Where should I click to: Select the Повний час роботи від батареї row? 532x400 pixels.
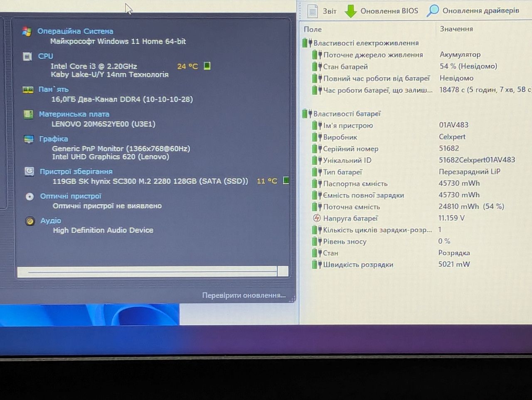tap(422, 78)
